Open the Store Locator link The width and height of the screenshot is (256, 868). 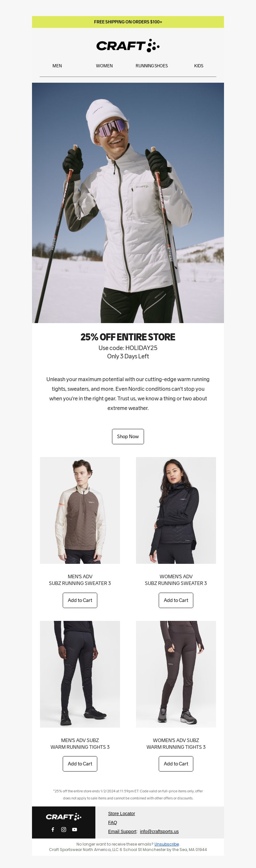point(122,814)
